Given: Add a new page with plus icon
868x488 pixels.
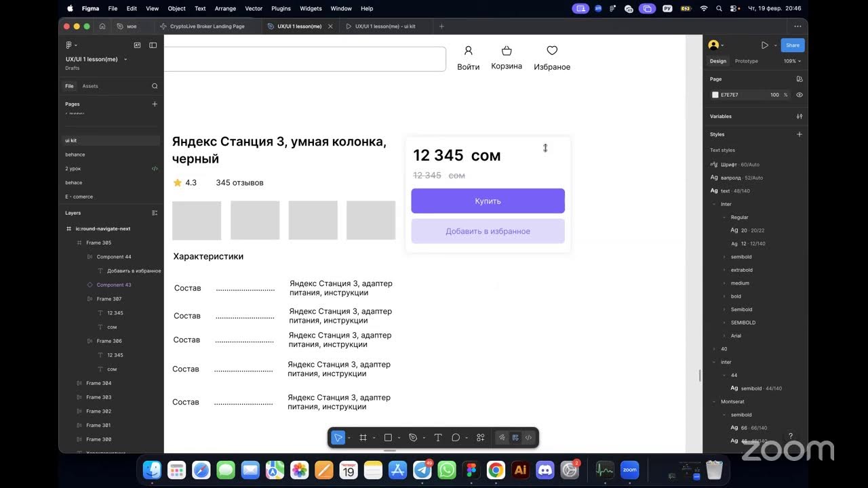Looking at the screenshot, I should coord(155,104).
